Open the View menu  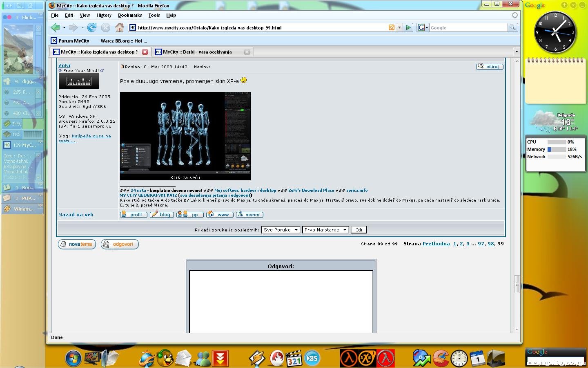pyautogui.click(x=85, y=15)
